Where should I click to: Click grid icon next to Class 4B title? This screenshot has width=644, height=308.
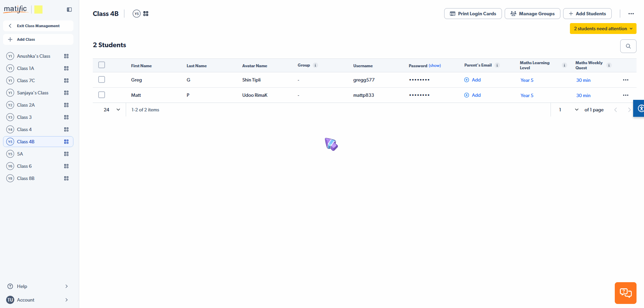(x=146, y=14)
